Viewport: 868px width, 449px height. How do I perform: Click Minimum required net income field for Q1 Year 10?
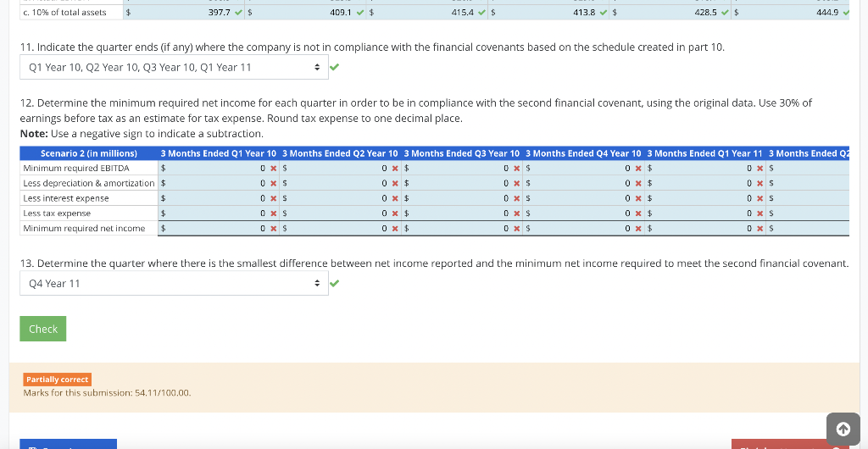pos(217,229)
